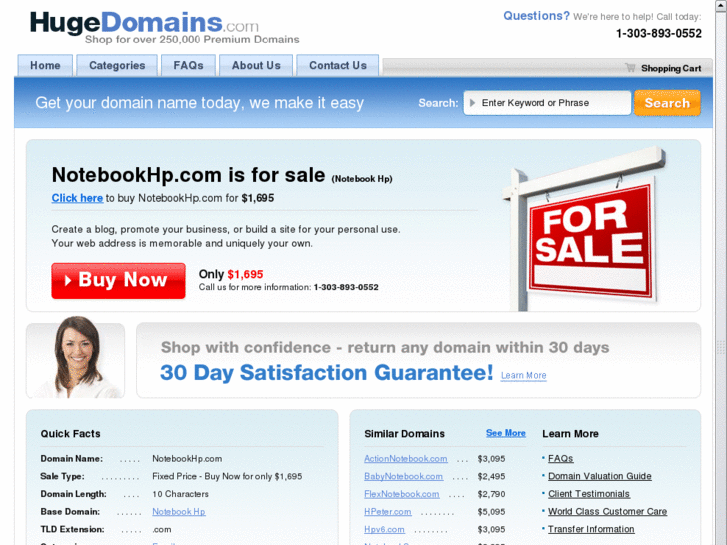Click the '1-303-893-0552' header phone number

658,33
